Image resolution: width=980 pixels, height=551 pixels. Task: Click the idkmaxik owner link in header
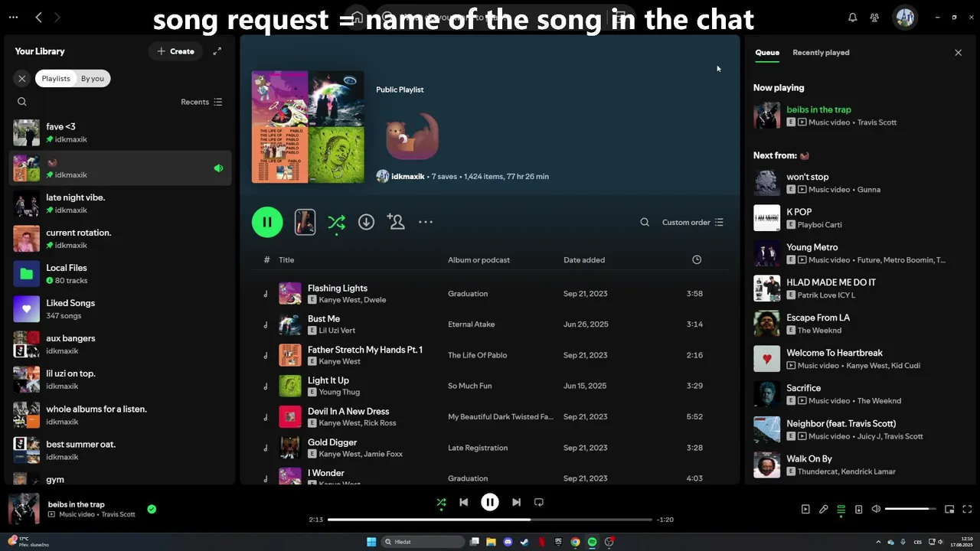pos(407,176)
